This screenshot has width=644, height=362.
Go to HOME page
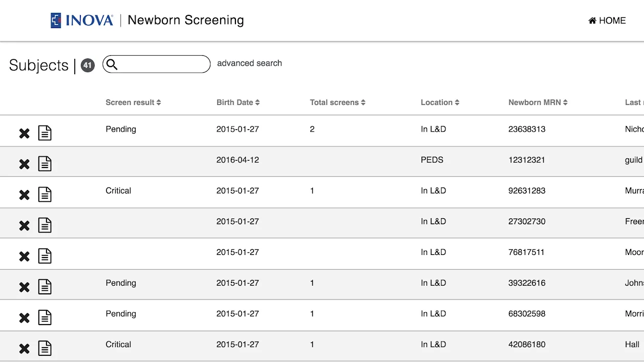(607, 20)
